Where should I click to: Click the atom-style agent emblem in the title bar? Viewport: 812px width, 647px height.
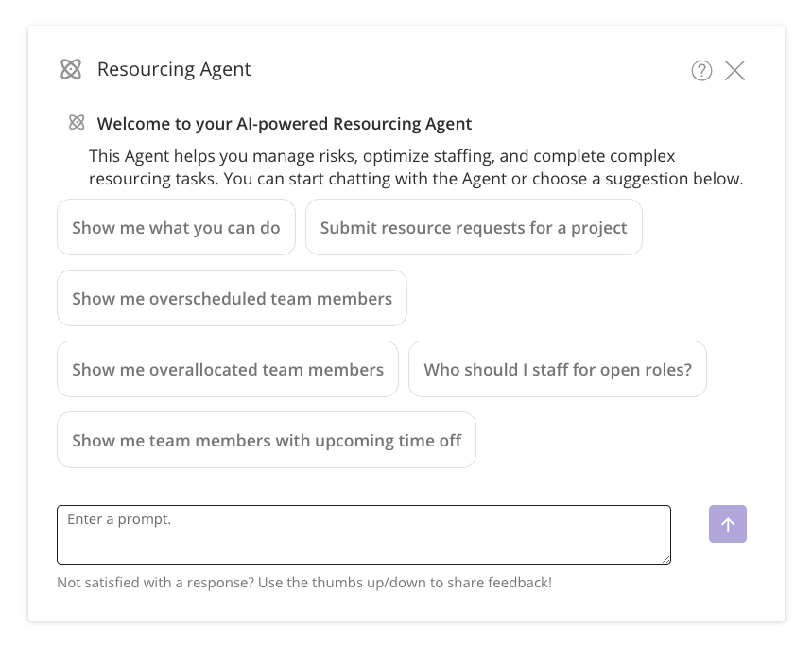pos(71,69)
